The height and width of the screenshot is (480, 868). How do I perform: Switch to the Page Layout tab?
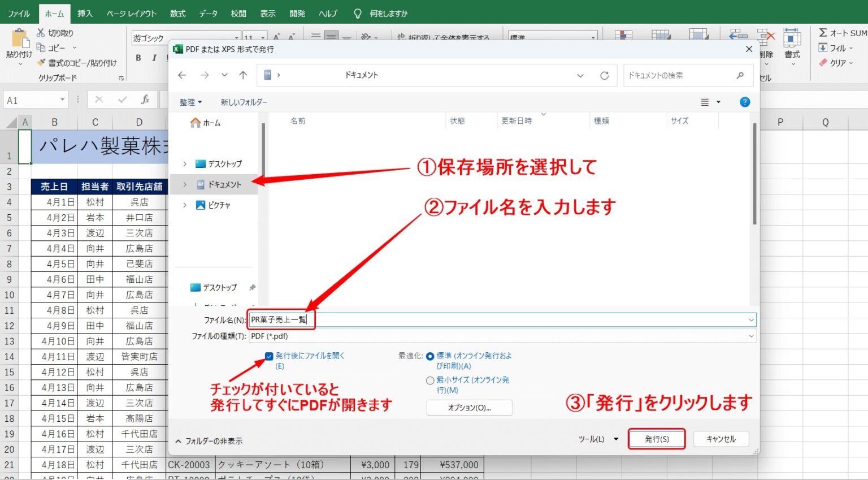[x=131, y=14]
